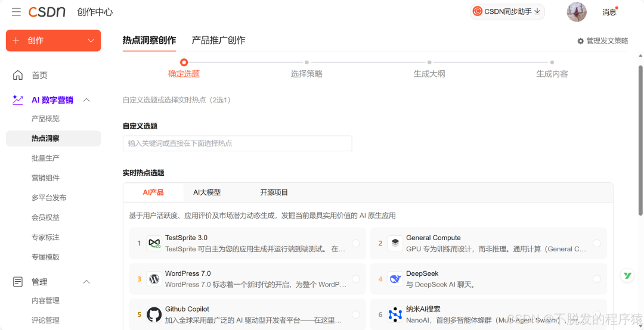Select the 开源项目 tab

pyautogui.click(x=274, y=192)
